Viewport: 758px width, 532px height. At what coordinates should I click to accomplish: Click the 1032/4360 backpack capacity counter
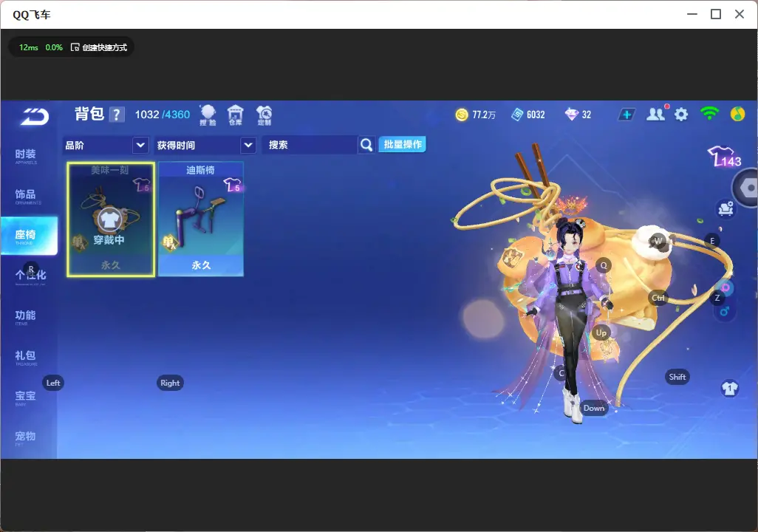coord(162,115)
